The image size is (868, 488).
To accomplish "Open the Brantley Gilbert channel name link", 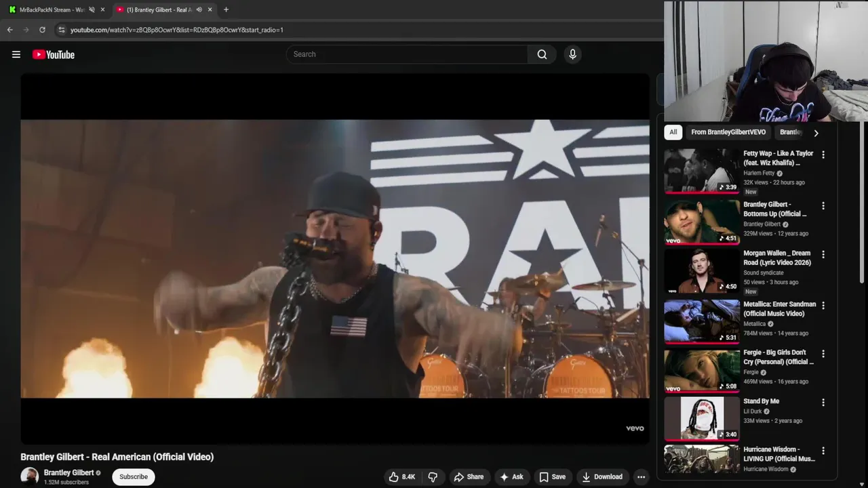I will point(68,472).
